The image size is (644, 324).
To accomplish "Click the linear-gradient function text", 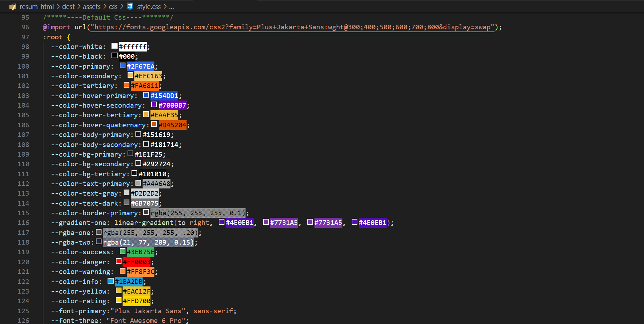I will (x=144, y=223).
